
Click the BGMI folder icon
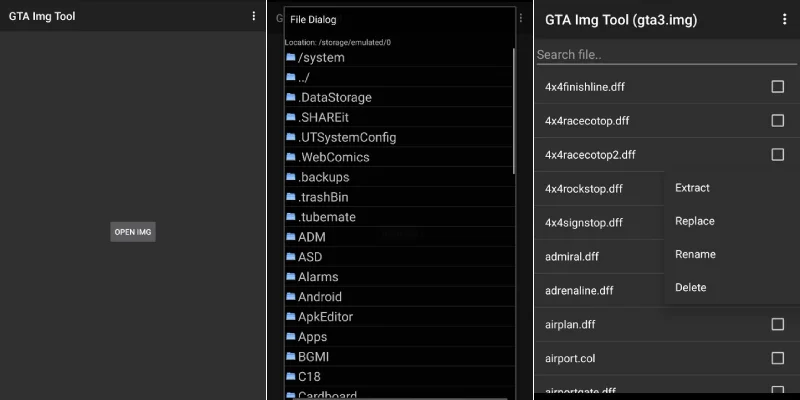tap(291, 356)
